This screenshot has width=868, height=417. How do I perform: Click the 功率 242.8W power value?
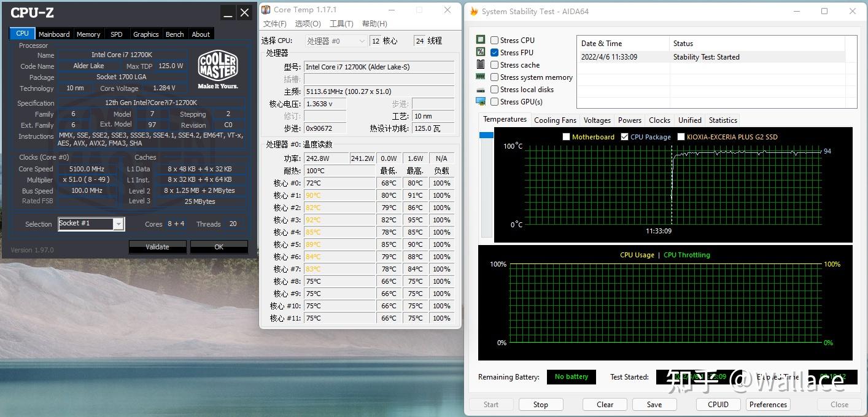(x=326, y=158)
